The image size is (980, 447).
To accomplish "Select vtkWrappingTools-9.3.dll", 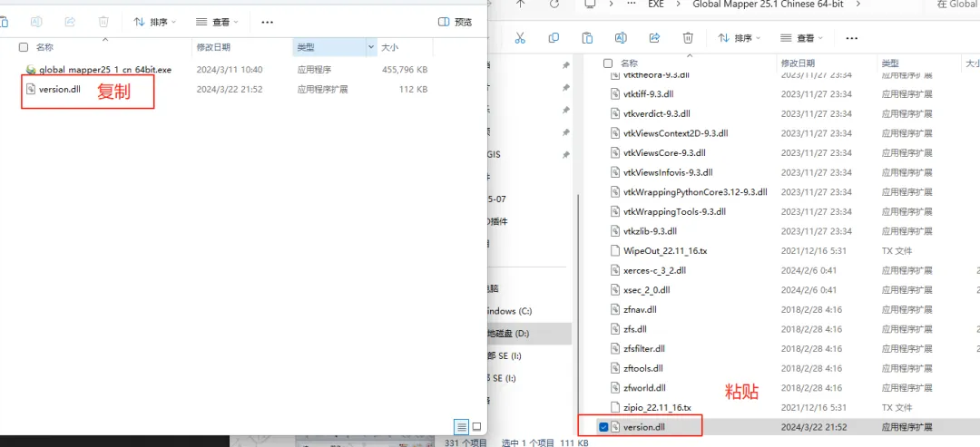I will pos(674,211).
